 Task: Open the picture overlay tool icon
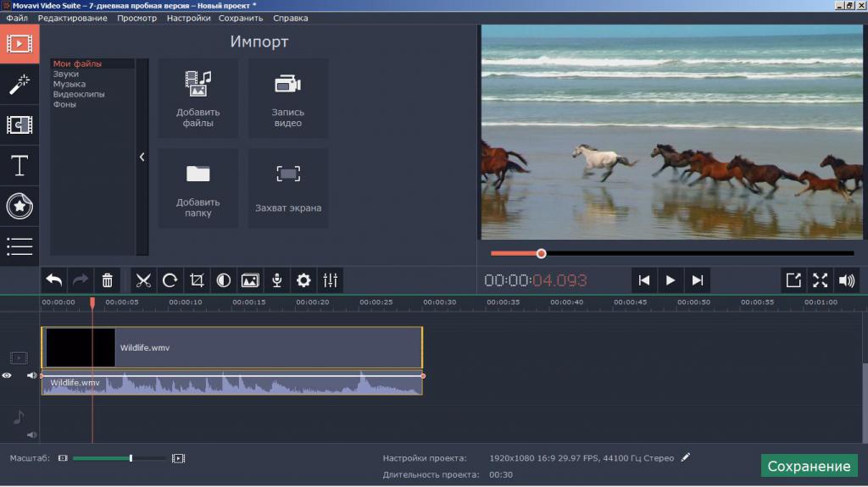point(250,280)
